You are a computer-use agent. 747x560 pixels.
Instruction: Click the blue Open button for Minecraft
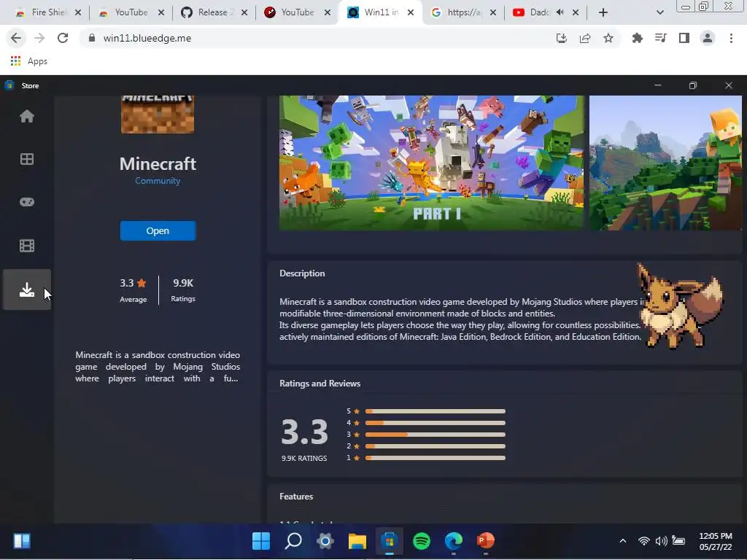click(x=158, y=230)
